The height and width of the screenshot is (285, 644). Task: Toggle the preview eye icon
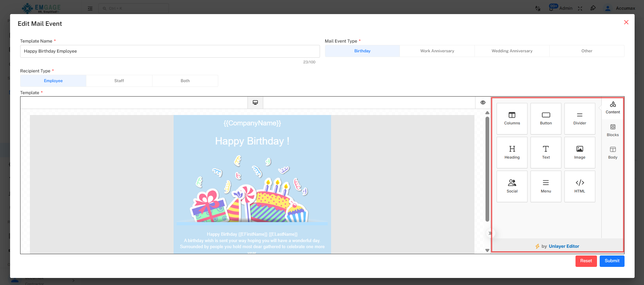483,103
